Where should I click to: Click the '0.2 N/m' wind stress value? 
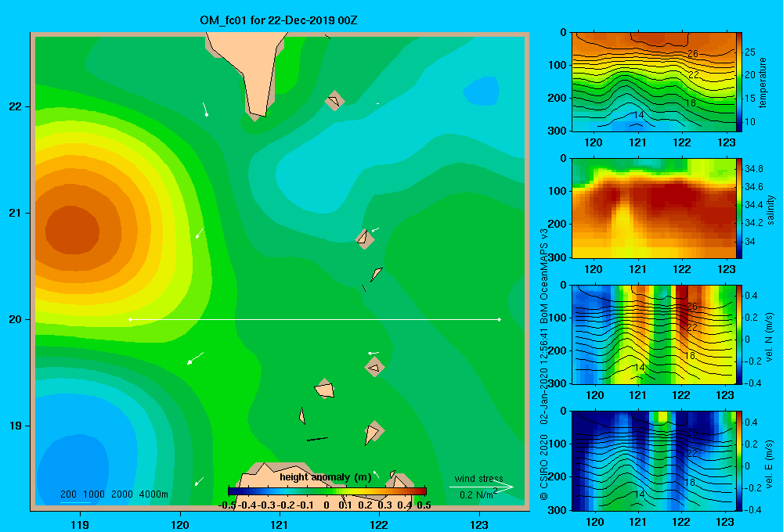point(476,495)
